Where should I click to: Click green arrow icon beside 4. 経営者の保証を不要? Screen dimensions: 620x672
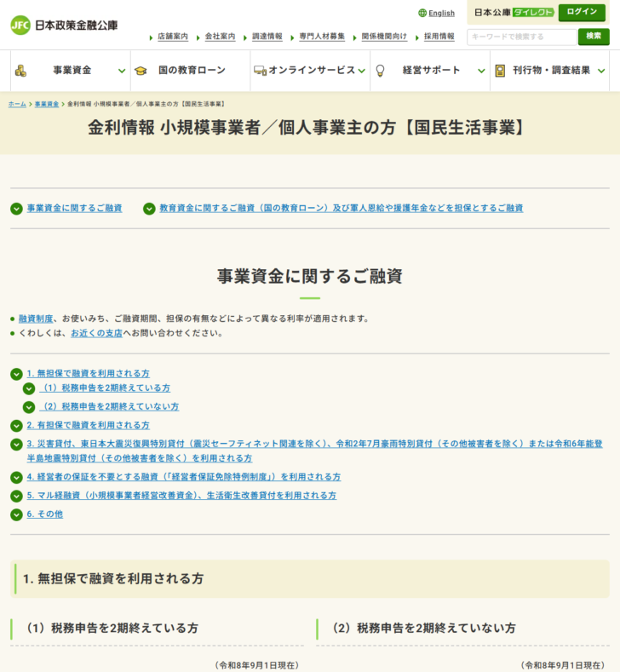pyautogui.click(x=16, y=478)
